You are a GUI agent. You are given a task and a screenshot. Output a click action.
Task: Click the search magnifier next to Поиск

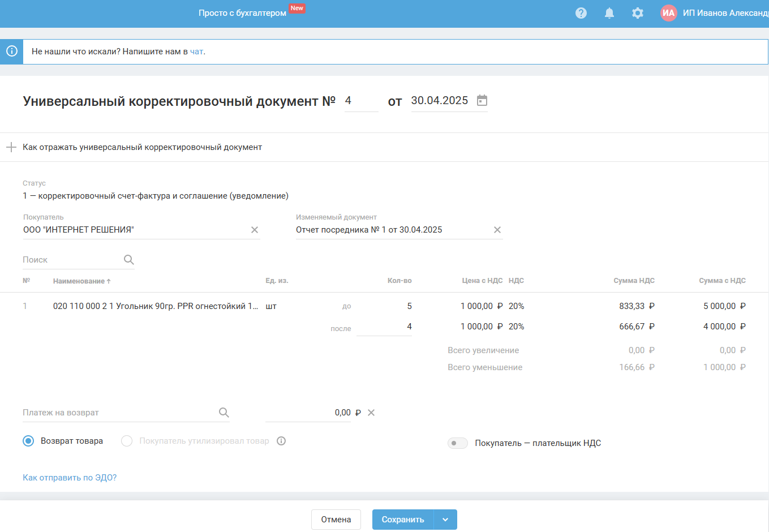point(129,260)
